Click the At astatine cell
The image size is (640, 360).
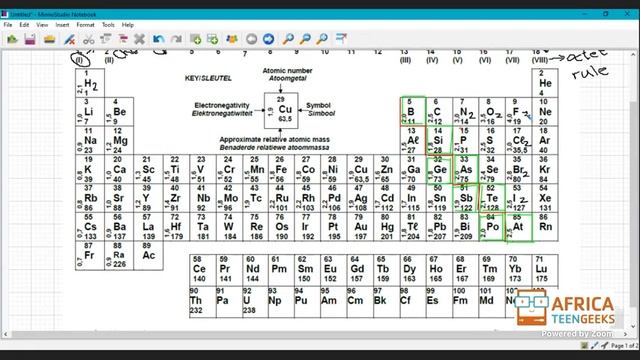[x=519, y=227]
